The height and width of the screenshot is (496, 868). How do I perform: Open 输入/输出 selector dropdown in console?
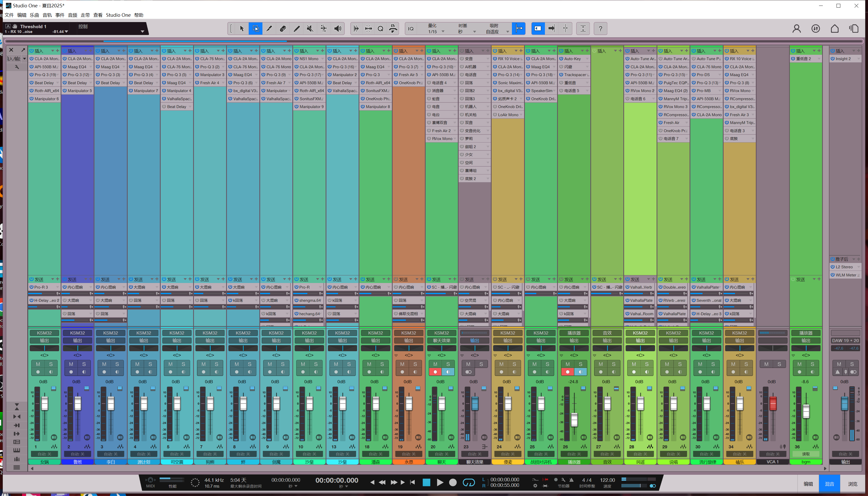pos(24,59)
